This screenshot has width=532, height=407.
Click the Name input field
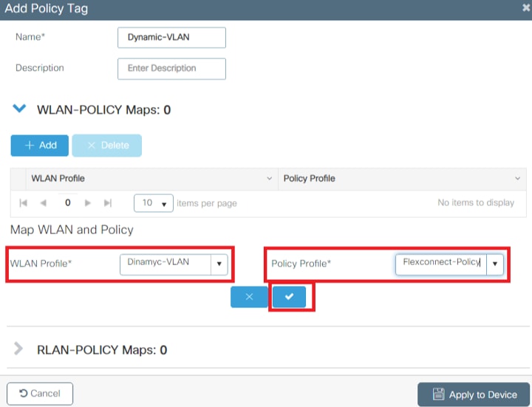point(171,38)
